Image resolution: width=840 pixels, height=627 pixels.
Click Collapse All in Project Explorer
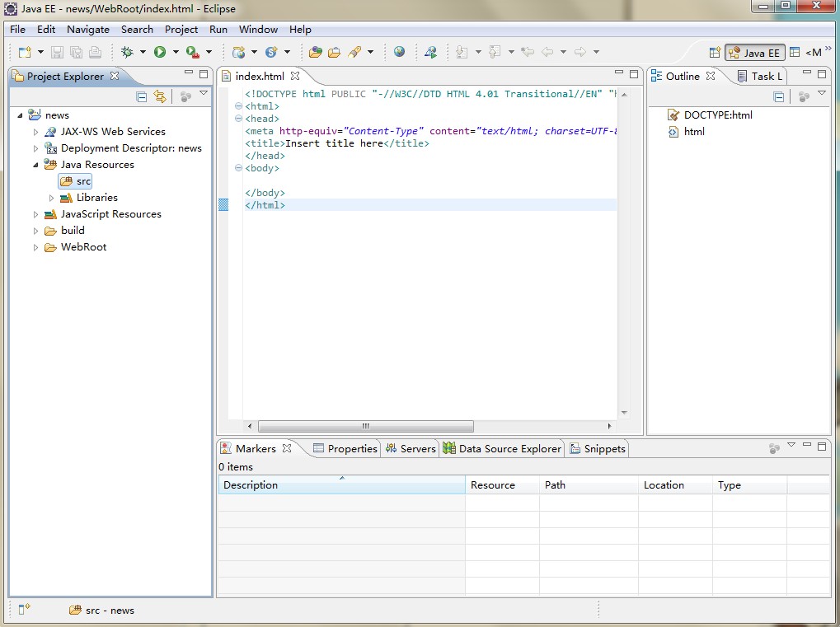[x=142, y=96]
